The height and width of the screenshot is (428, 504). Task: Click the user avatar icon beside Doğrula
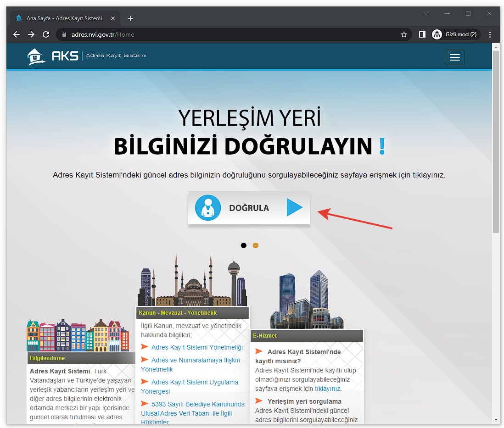tap(208, 208)
